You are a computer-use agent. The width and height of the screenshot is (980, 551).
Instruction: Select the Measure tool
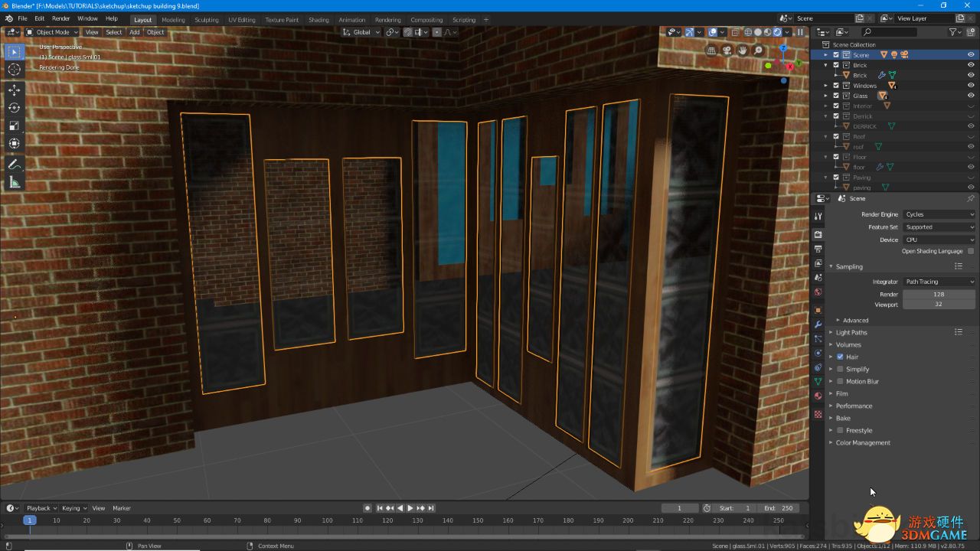pos(15,182)
